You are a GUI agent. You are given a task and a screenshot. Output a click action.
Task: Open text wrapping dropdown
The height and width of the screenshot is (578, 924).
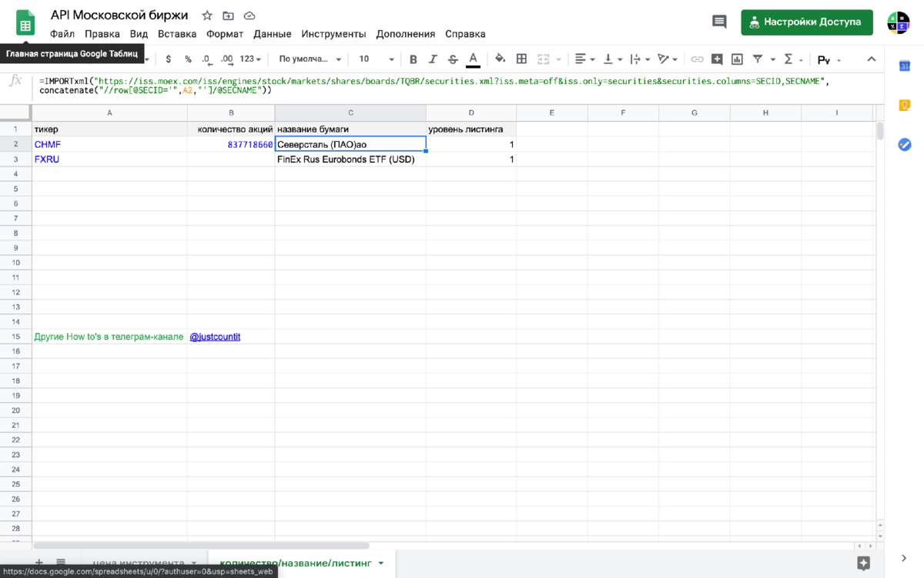point(639,59)
